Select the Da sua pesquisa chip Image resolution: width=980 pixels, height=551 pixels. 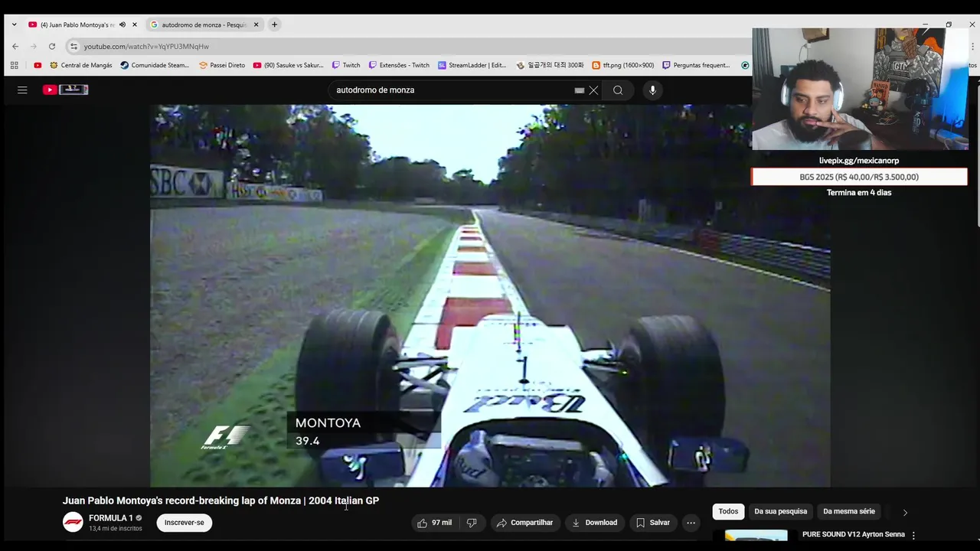780,511
